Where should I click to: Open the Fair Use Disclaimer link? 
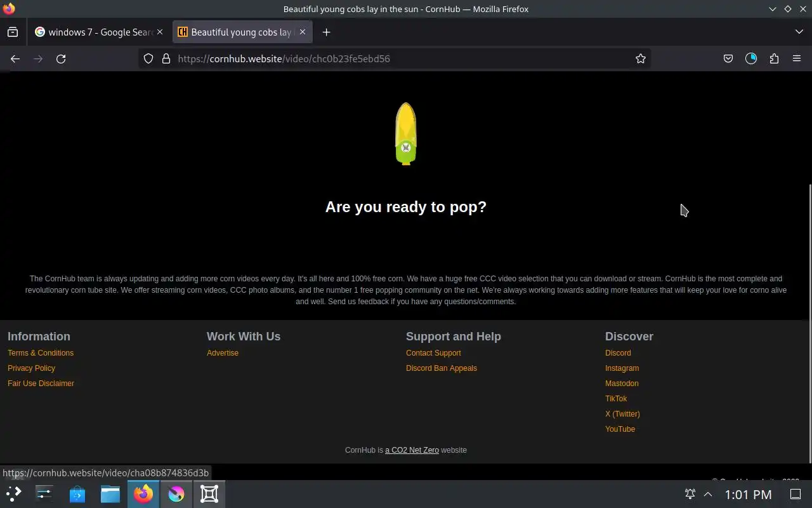point(41,384)
